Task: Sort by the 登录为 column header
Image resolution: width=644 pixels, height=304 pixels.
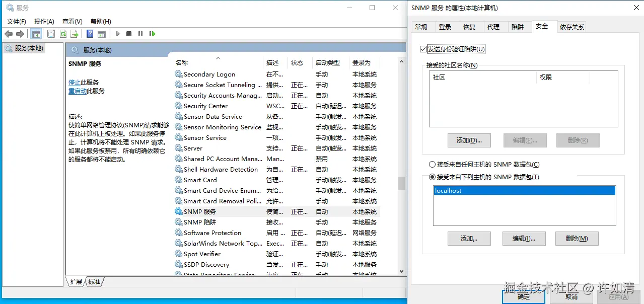Action: tap(365, 62)
